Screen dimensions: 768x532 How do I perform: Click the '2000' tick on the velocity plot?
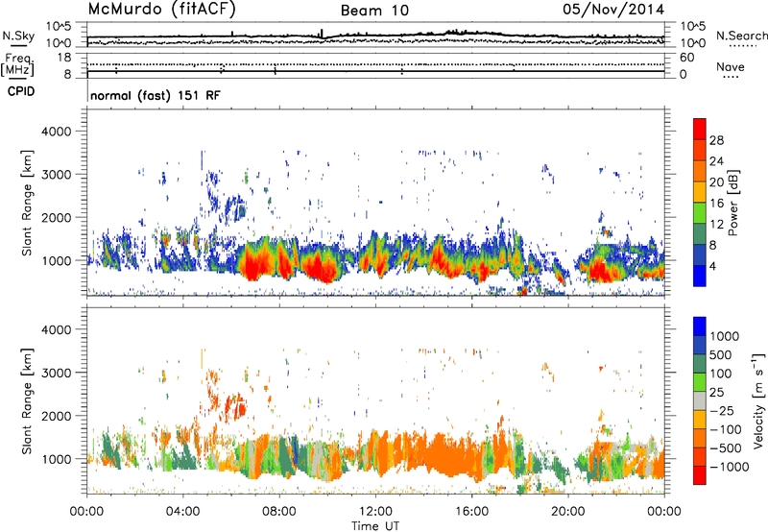click(56, 416)
